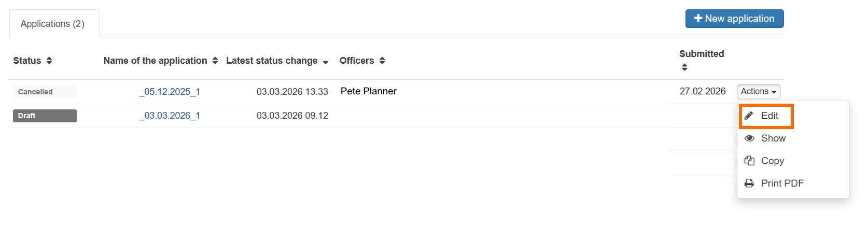Sort by Submitted column arrows
Screen dimensions: 868x226
(684, 67)
